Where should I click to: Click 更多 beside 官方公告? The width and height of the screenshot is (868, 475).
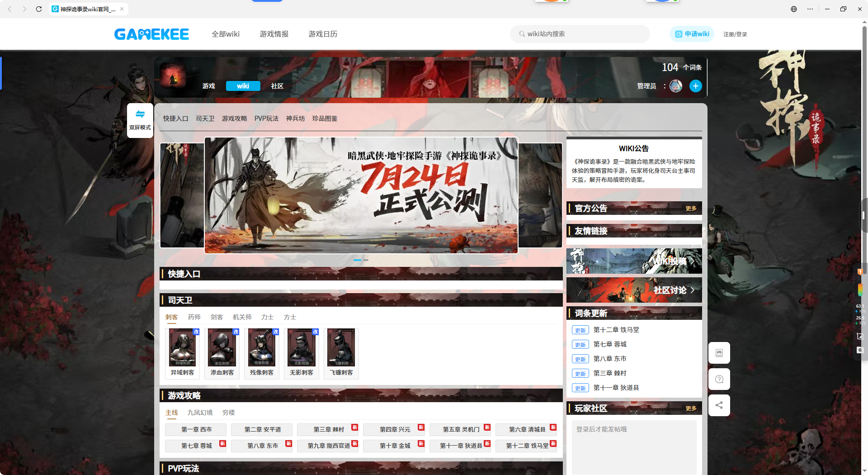point(691,209)
